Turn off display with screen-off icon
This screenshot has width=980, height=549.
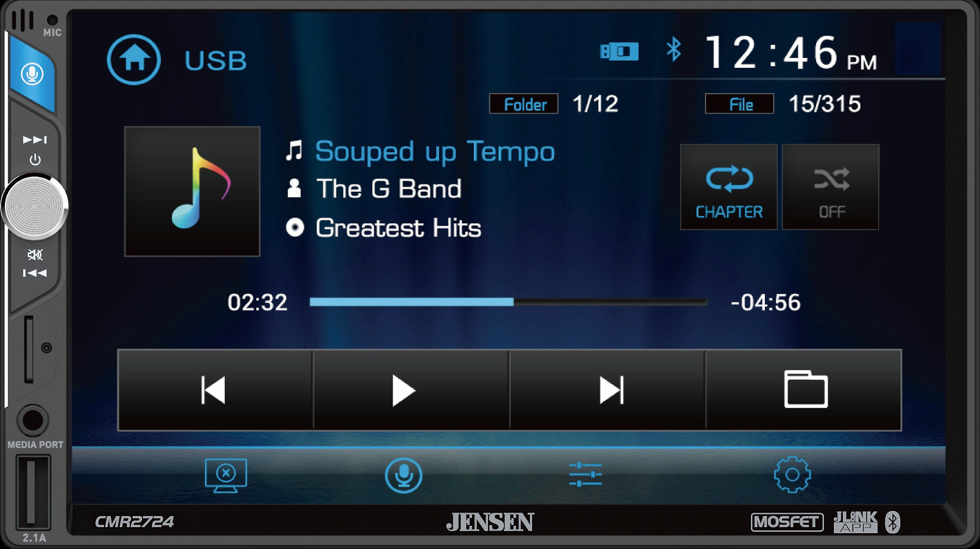click(x=226, y=475)
